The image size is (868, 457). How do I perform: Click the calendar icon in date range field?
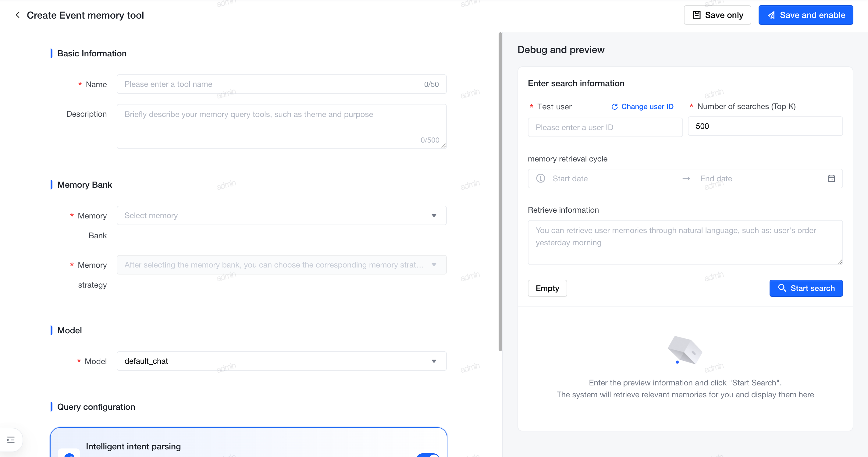(831, 179)
